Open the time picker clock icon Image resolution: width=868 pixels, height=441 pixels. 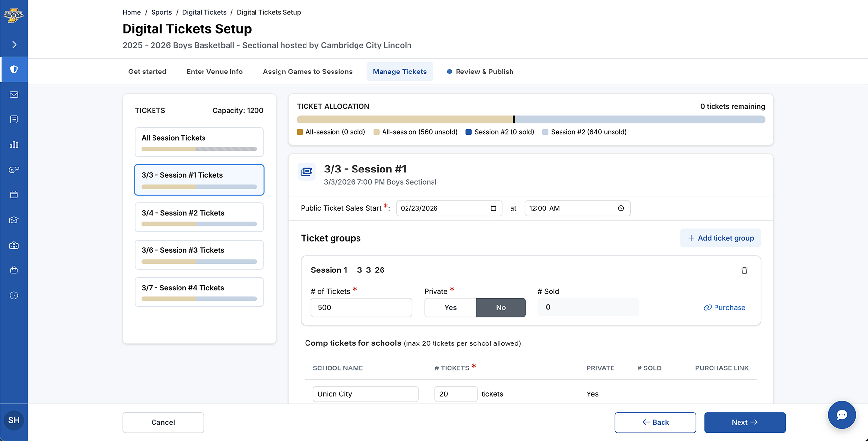coord(621,208)
